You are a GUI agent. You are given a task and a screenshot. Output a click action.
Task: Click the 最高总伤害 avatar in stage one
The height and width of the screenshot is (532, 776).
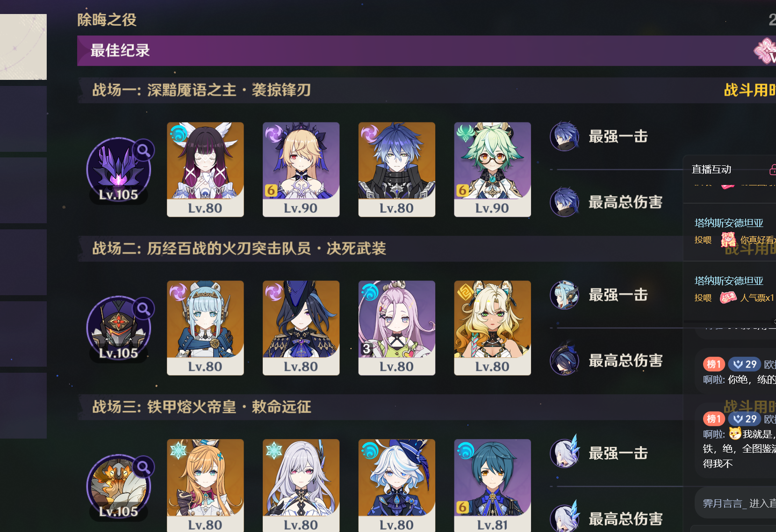click(x=565, y=202)
